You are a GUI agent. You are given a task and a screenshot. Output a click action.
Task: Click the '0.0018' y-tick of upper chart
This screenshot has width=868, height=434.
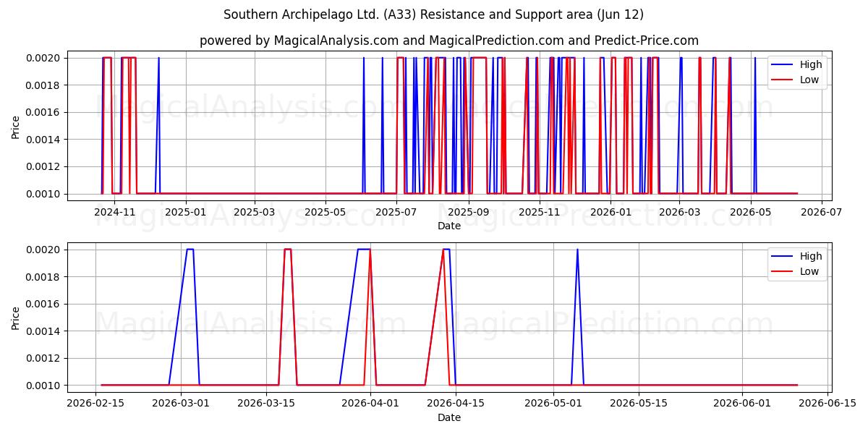(45, 85)
